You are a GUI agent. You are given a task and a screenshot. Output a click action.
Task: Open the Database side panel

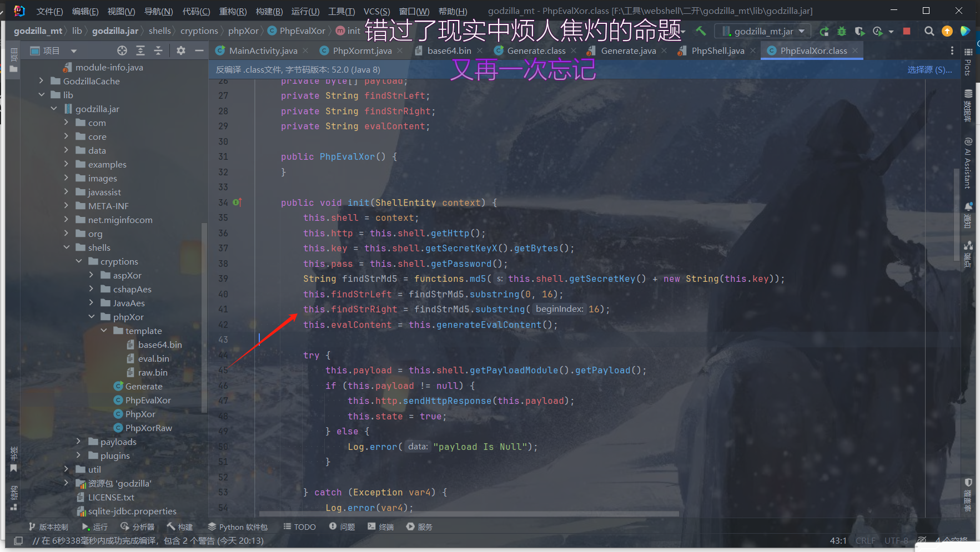pyautogui.click(x=968, y=105)
